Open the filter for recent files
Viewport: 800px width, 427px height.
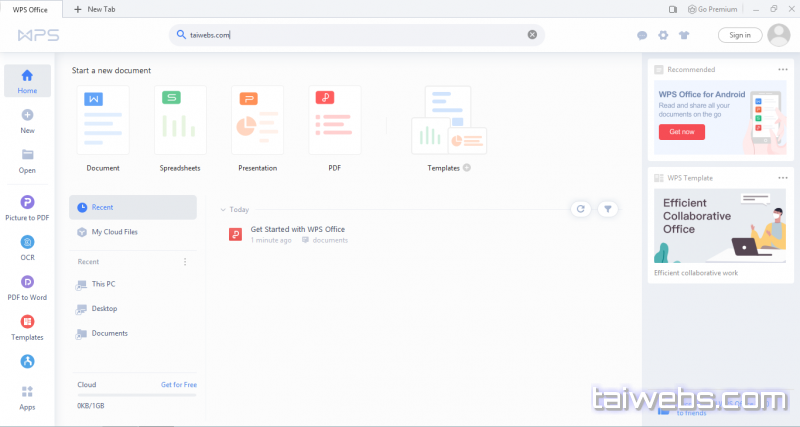point(608,209)
